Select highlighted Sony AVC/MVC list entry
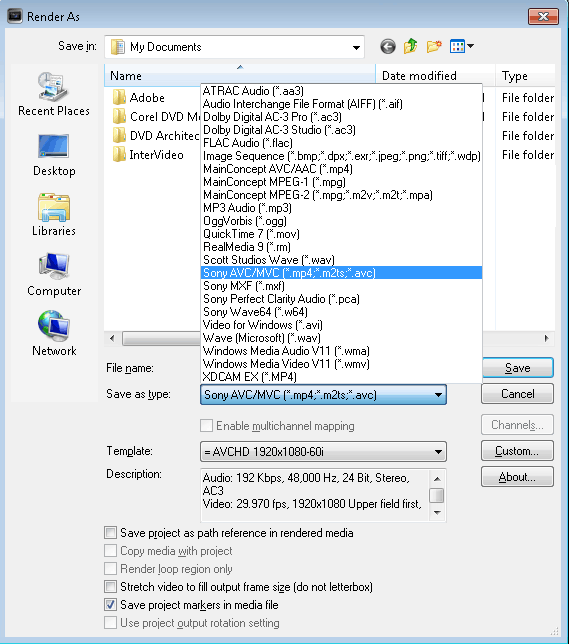The image size is (569, 644). (341, 273)
